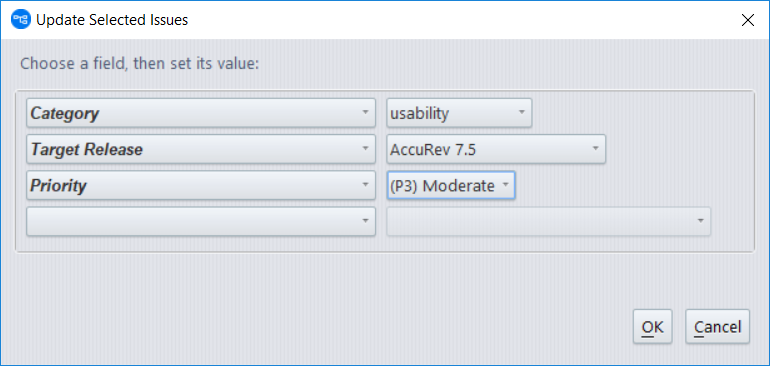
Task: Open the usability value dropdown
Action: 459,113
